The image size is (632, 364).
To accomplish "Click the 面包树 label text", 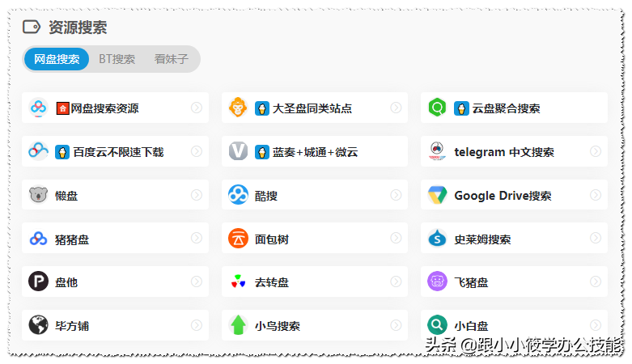I will pyautogui.click(x=272, y=239).
